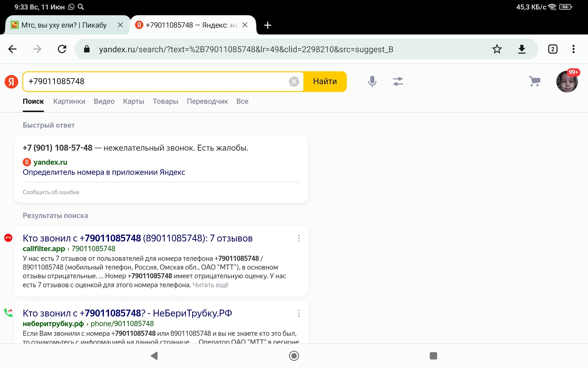
Task: Tap the download arrow icon
Action: pyautogui.click(x=522, y=49)
